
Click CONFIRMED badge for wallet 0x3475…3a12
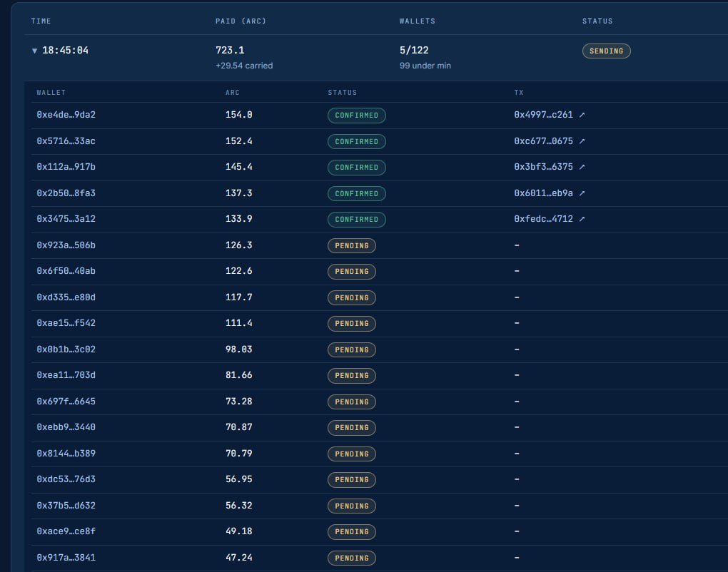(x=357, y=220)
